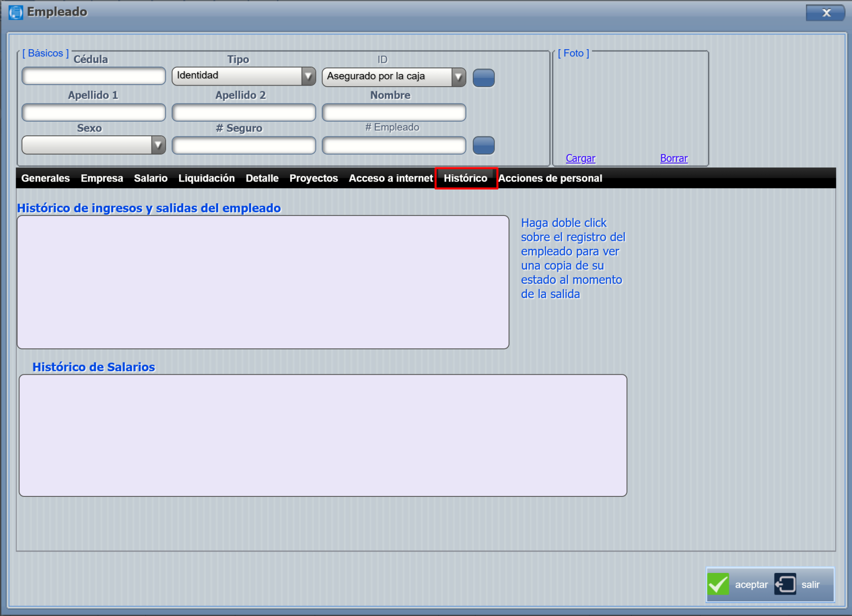Click into the Apellido 1 field
Viewport: 852px width, 616px height.
click(x=94, y=113)
